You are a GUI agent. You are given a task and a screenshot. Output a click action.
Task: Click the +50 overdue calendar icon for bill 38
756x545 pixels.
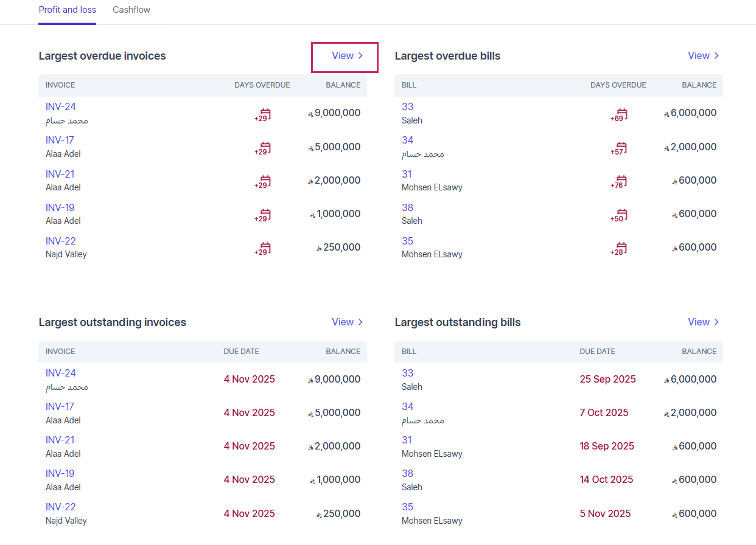pos(620,215)
